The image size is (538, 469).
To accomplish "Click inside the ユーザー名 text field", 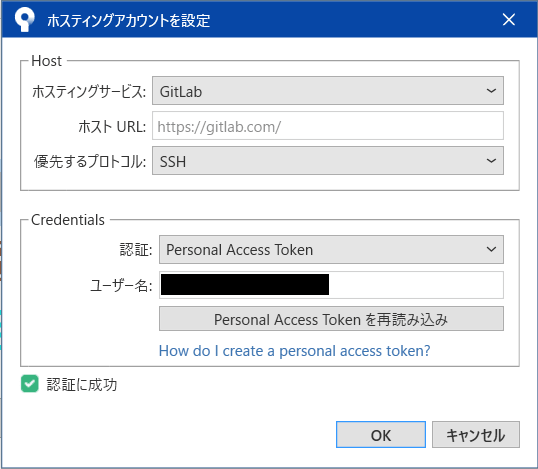I will click(331, 285).
